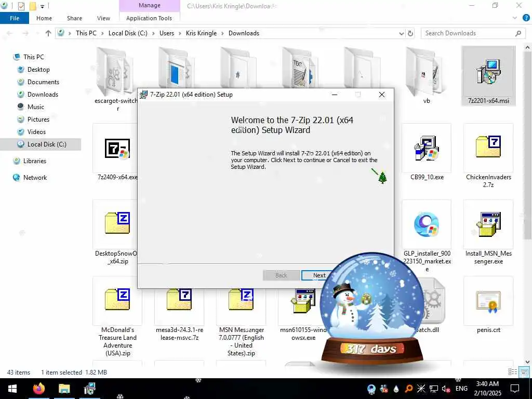
Task: Open the clock showing 3:40 AM
Action: click(487, 389)
